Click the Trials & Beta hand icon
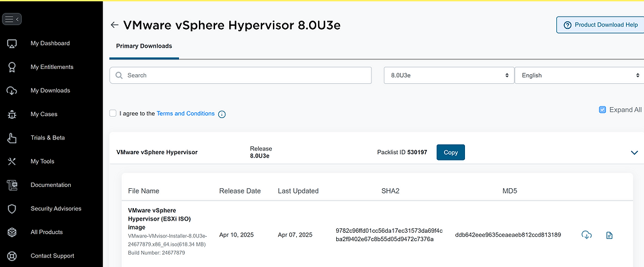 (x=12, y=138)
